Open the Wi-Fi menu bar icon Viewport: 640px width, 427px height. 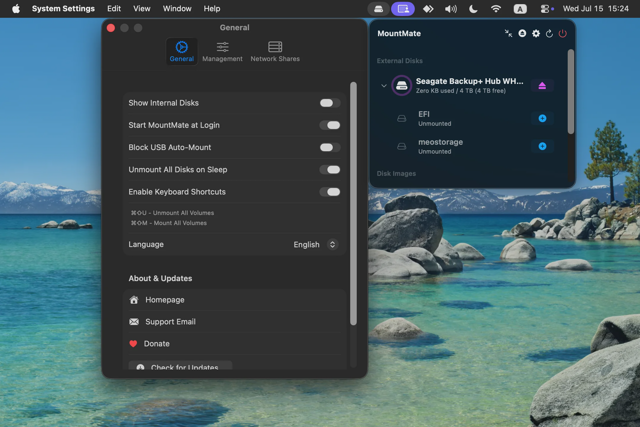[496, 9]
